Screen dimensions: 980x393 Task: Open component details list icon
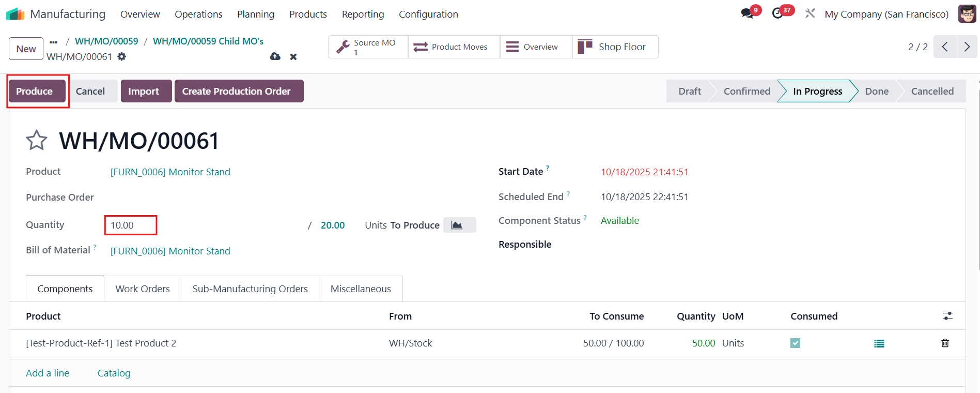click(879, 343)
